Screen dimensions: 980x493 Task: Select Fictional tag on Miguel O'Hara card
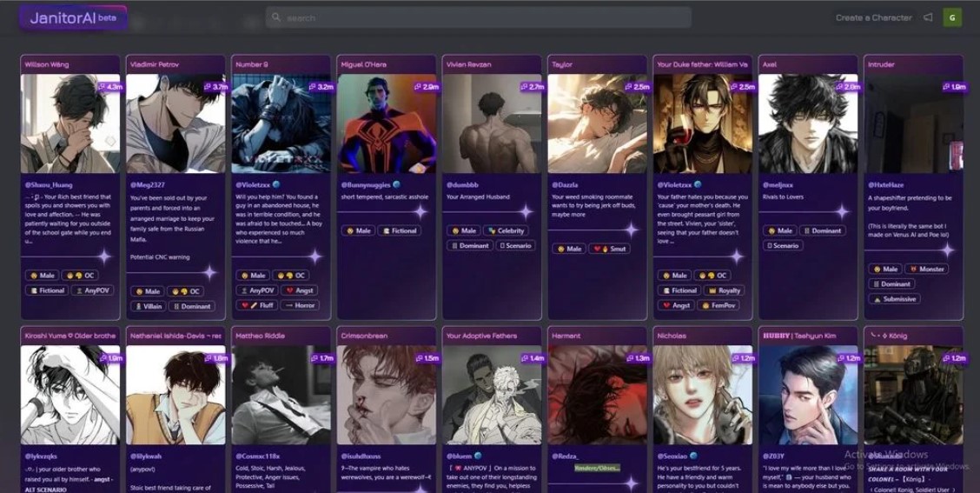point(400,231)
